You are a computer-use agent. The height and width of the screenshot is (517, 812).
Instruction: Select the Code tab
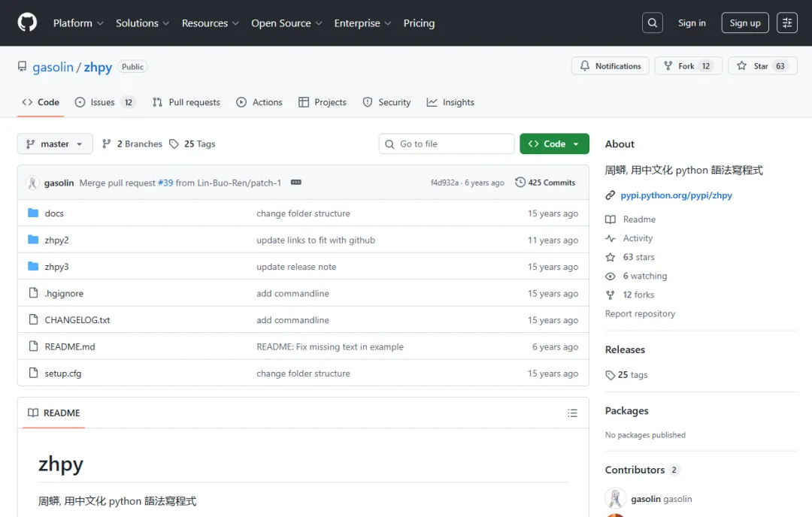(41, 102)
